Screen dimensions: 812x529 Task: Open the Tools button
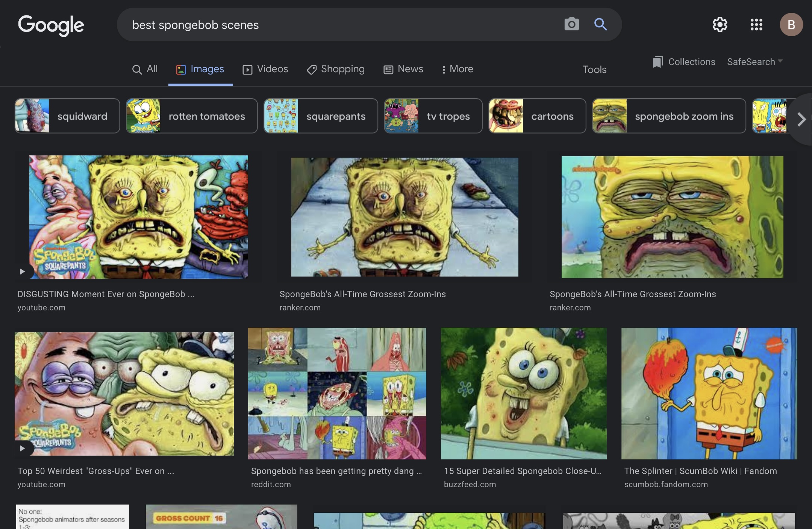point(594,70)
